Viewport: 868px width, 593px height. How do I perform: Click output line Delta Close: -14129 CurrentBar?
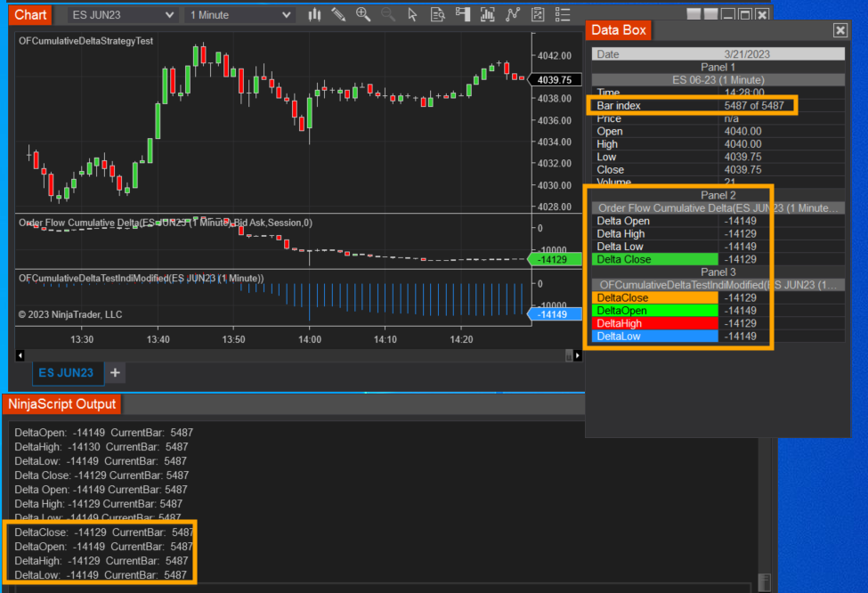pyautogui.click(x=101, y=475)
